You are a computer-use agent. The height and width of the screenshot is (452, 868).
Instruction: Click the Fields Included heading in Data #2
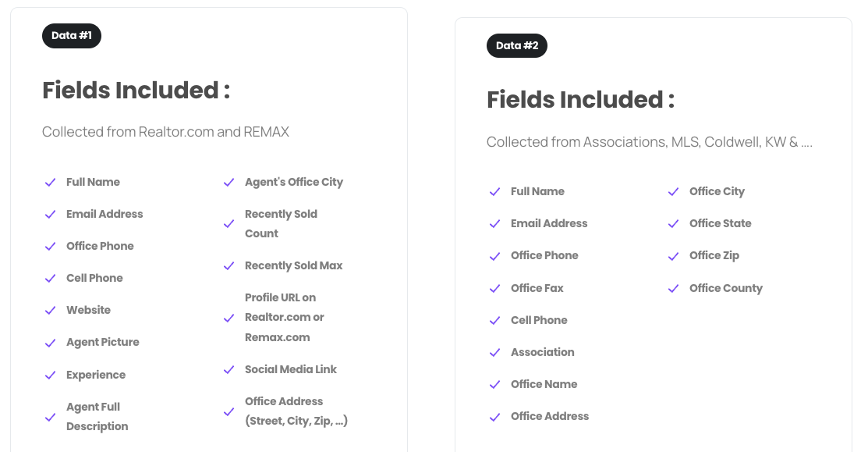[581, 100]
